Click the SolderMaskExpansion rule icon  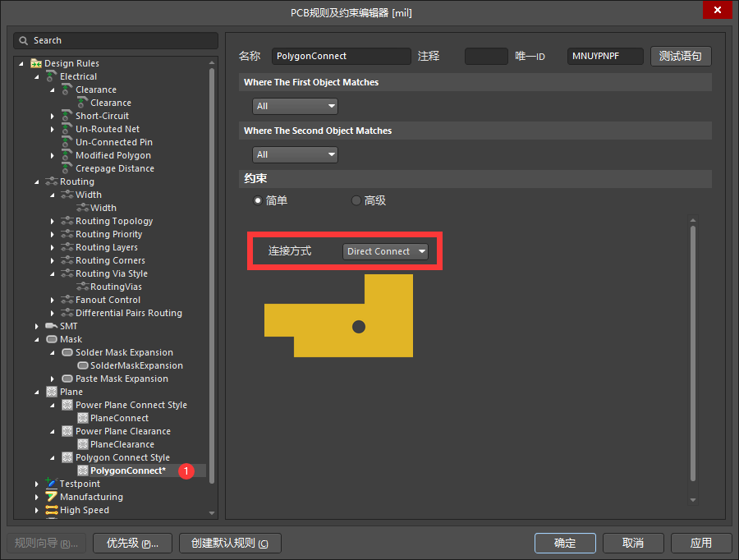click(x=82, y=365)
